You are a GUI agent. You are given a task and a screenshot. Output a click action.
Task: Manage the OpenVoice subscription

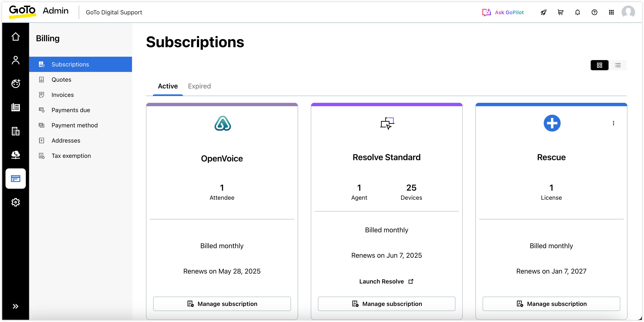tap(222, 304)
